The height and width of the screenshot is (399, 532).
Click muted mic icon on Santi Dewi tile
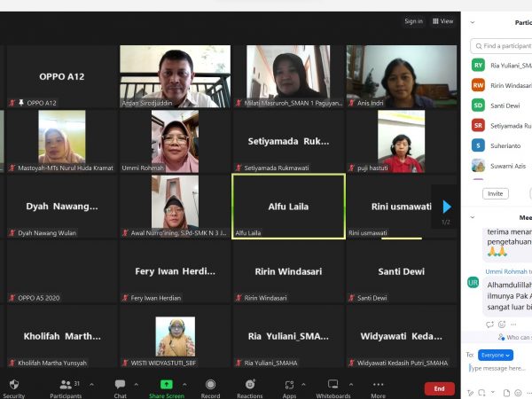[x=351, y=298]
